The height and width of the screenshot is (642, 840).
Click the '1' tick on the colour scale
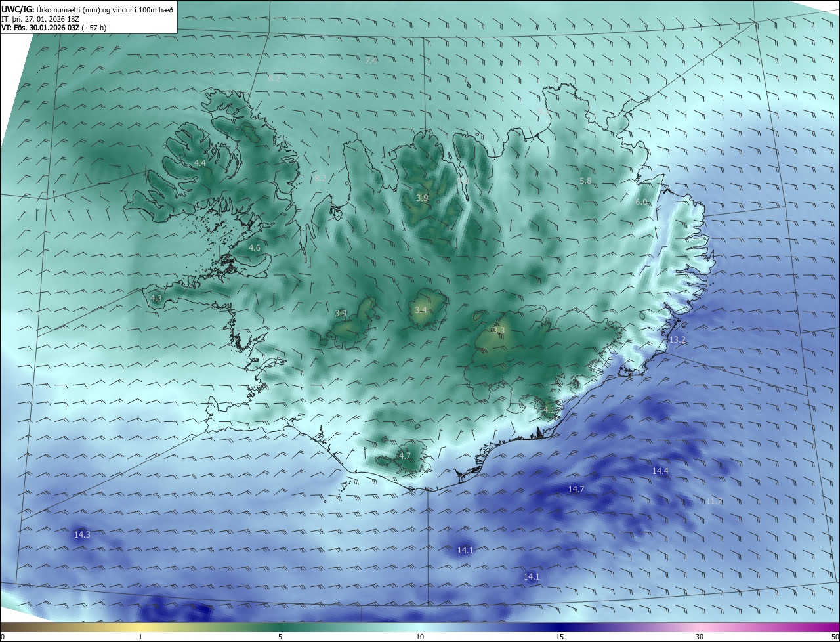coord(140,637)
